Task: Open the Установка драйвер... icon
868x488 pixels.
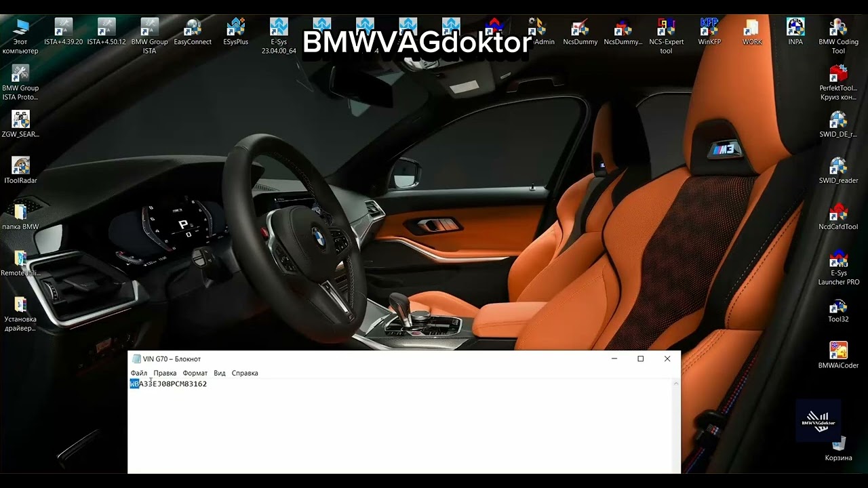Action: (20, 314)
